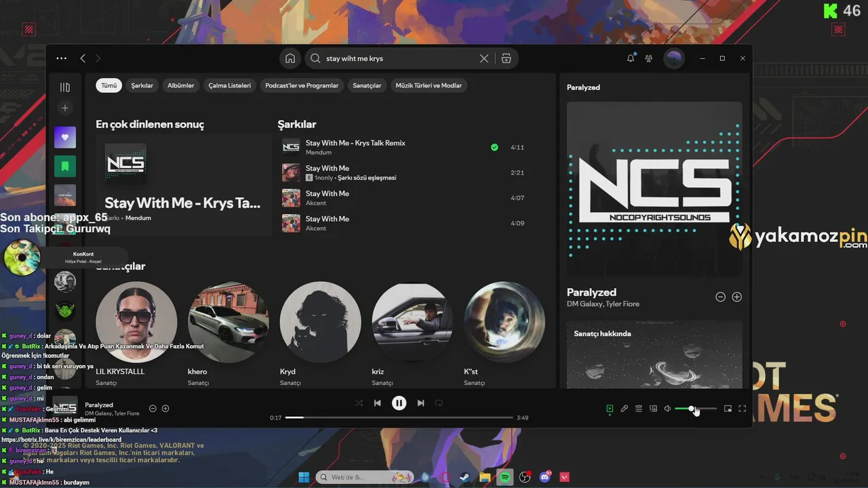Select Podcast'ler ve Programlar filter chip
The width and height of the screenshot is (868, 488).
[302, 85]
